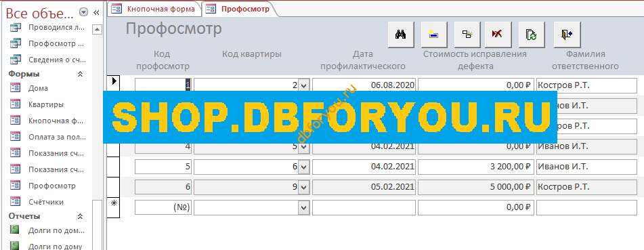Select the new record asterisk row selector
This screenshot has width=644, height=250.
[114, 207]
